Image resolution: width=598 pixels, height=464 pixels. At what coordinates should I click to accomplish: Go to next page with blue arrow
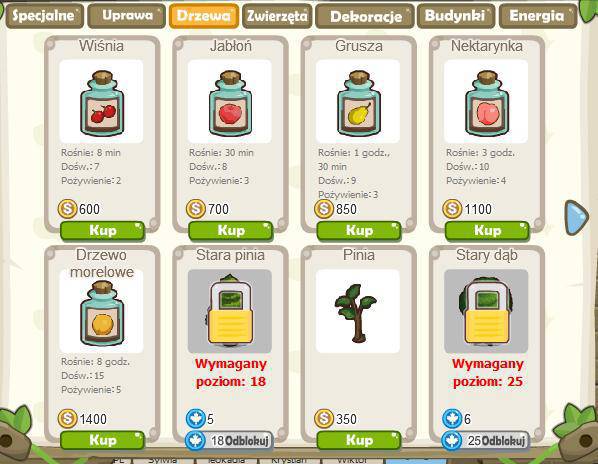pyautogui.click(x=576, y=217)
